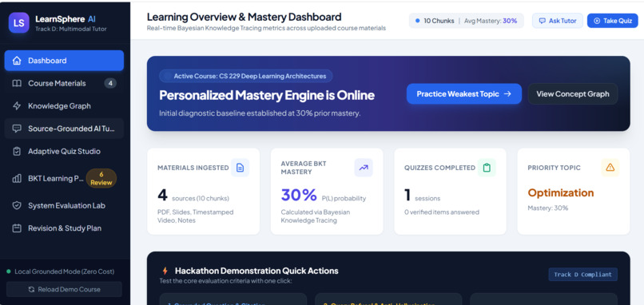Click the Personalized Mastery Engine is Online heading
Screen dimensions: 644x305
pyautogui.click(x=267, y=95)
